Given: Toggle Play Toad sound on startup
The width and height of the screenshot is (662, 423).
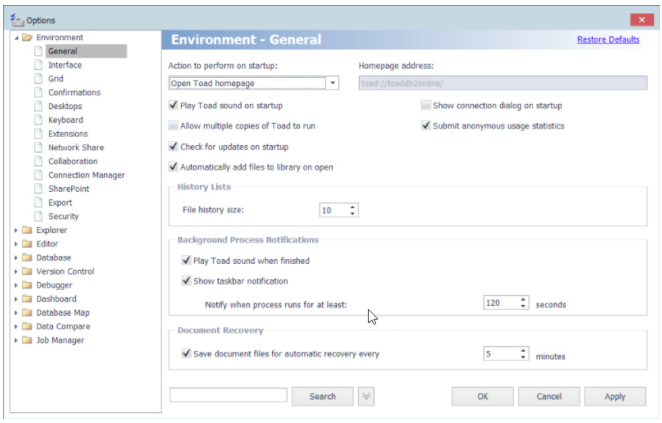Looking at the screenshot, I should [x=173, y=105].
